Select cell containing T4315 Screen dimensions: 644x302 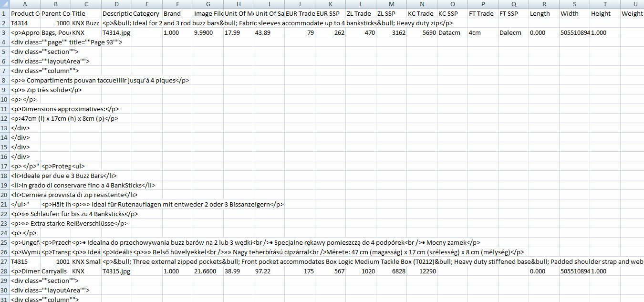coord(25,261)
